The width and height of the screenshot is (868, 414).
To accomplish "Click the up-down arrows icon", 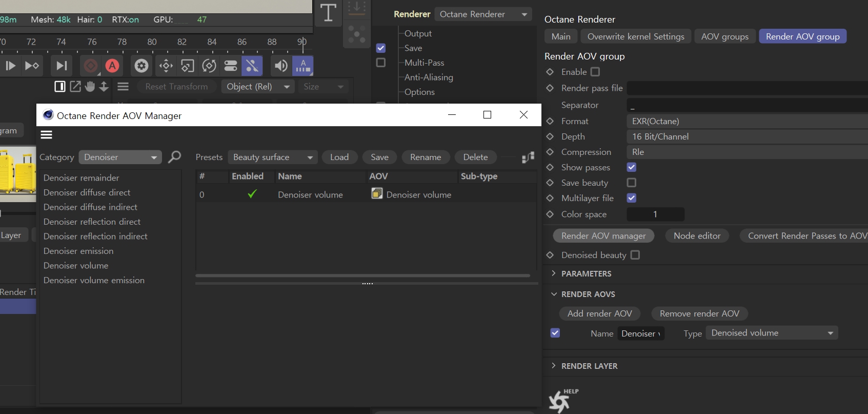I will 104,86.
